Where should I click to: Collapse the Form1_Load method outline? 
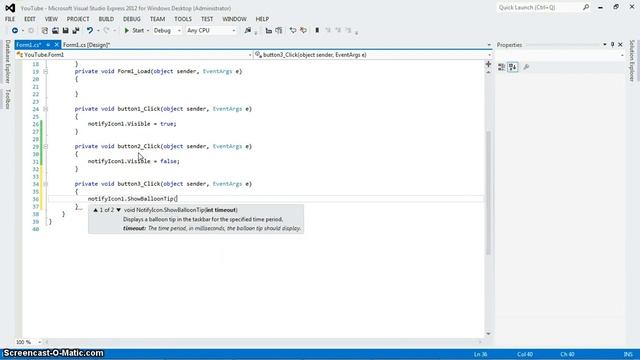click(x=45, y=71)
